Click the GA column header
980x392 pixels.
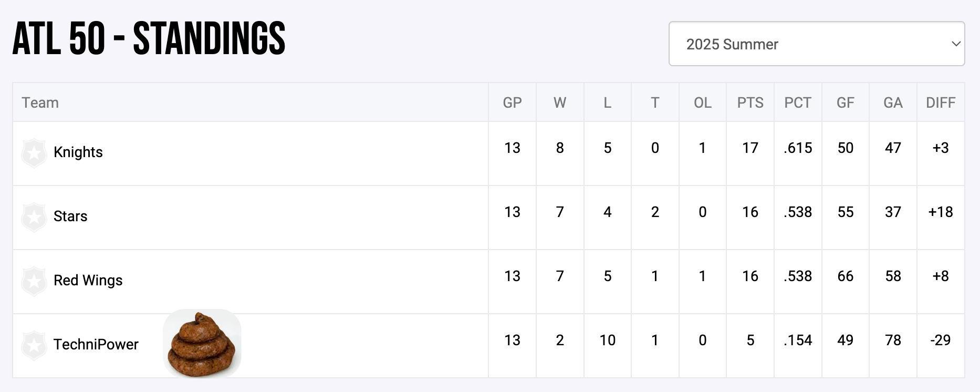click(893, 103)
